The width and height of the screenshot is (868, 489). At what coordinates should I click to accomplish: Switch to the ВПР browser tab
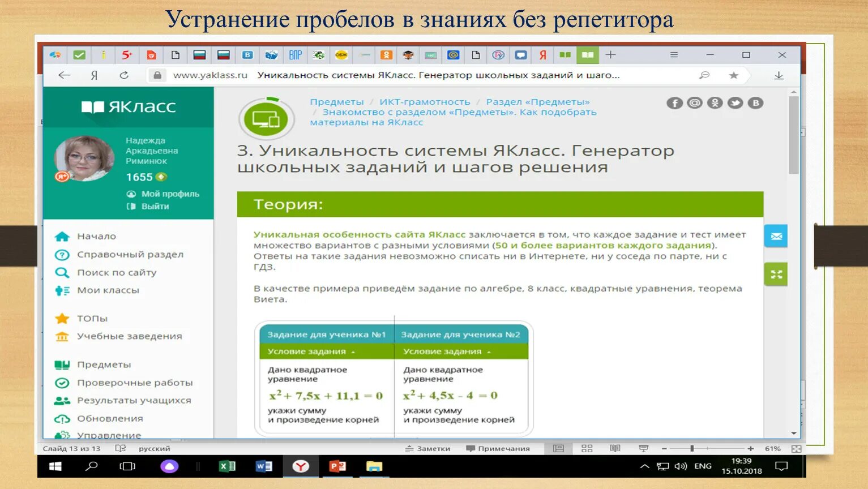pyautogui.click(x=295, y=55)
